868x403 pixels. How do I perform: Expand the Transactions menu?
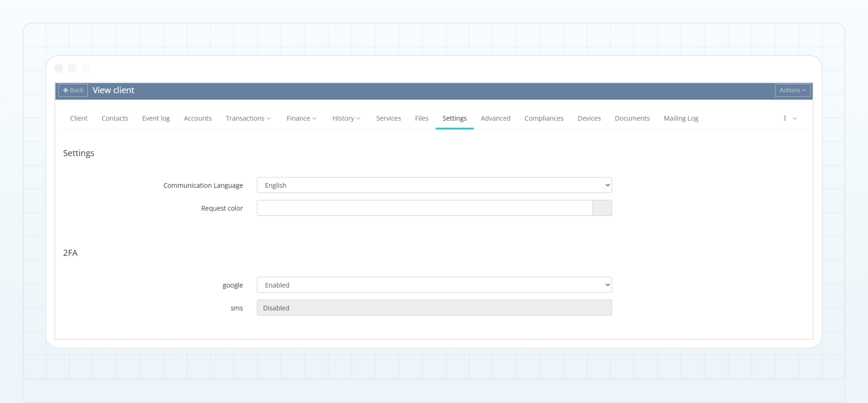point(248,118)
